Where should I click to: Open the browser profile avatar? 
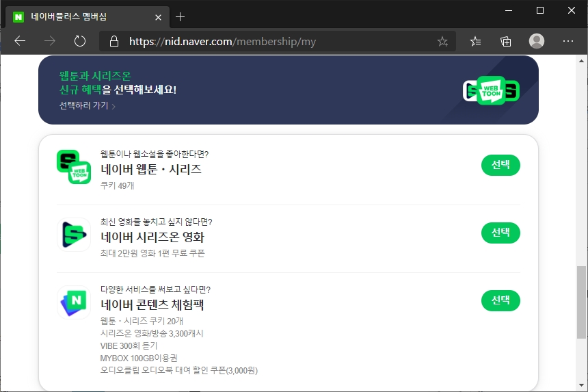tap(537, 41)
